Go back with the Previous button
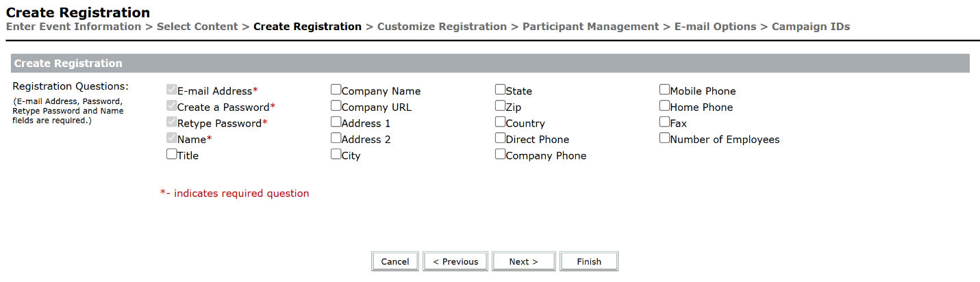Screen dimensions: 980x282 point(455,261)
